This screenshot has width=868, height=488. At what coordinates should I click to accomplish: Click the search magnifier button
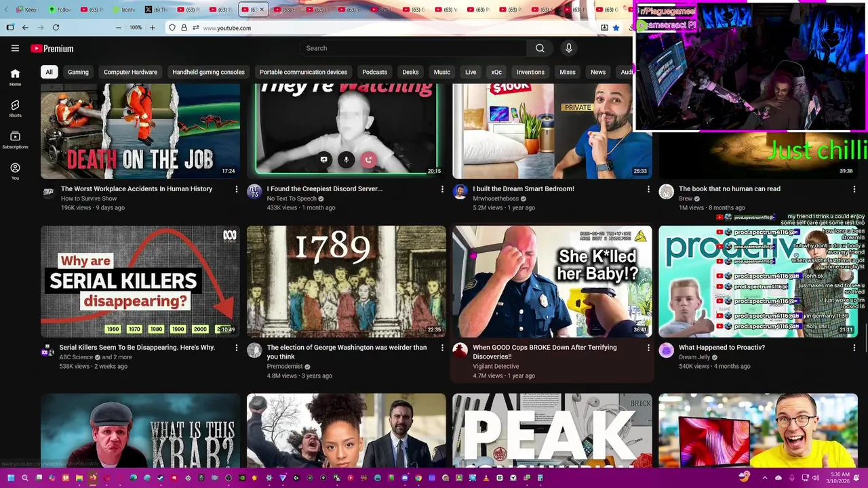540,48
